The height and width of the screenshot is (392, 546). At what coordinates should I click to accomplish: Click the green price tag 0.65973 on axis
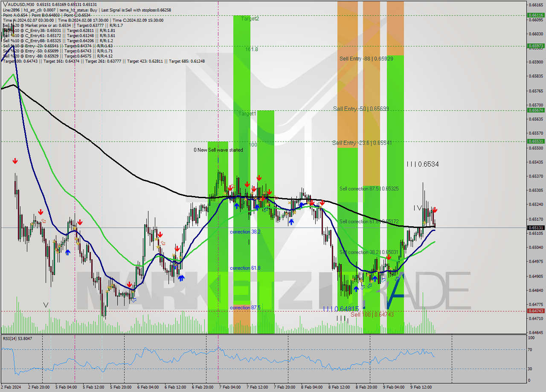point(536,46)
